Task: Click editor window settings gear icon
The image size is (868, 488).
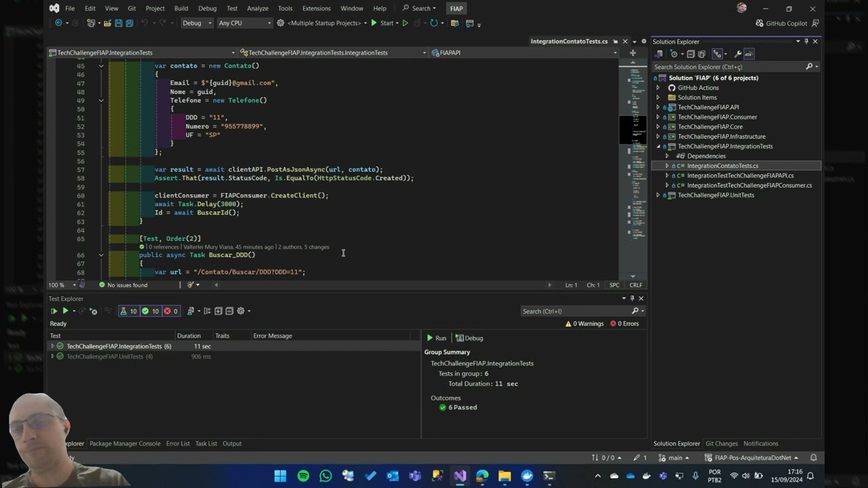Action: [x=644, y=41]
